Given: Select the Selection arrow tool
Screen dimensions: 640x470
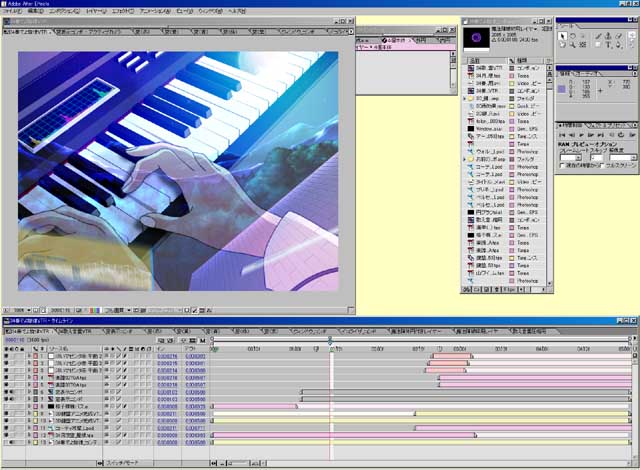Looking at the screenshot, I should (562, 36).
